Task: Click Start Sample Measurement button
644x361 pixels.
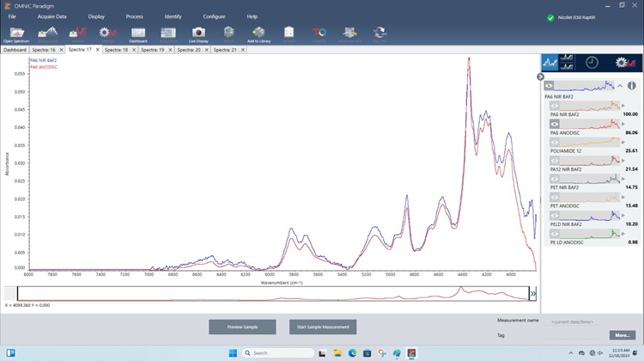Action: tap(323, 327)
